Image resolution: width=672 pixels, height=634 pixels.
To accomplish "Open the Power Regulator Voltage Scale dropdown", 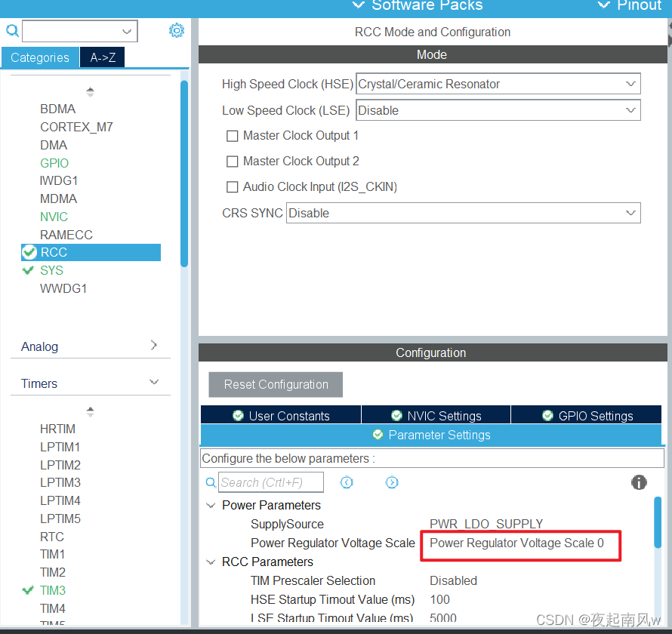I will 519,545.
